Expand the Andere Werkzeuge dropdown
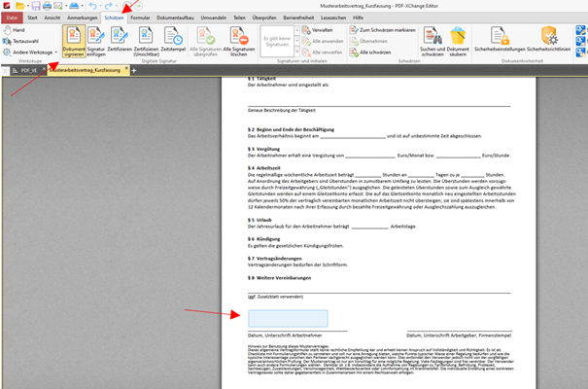This screenshot has width=588, height=389. point(31,53)
